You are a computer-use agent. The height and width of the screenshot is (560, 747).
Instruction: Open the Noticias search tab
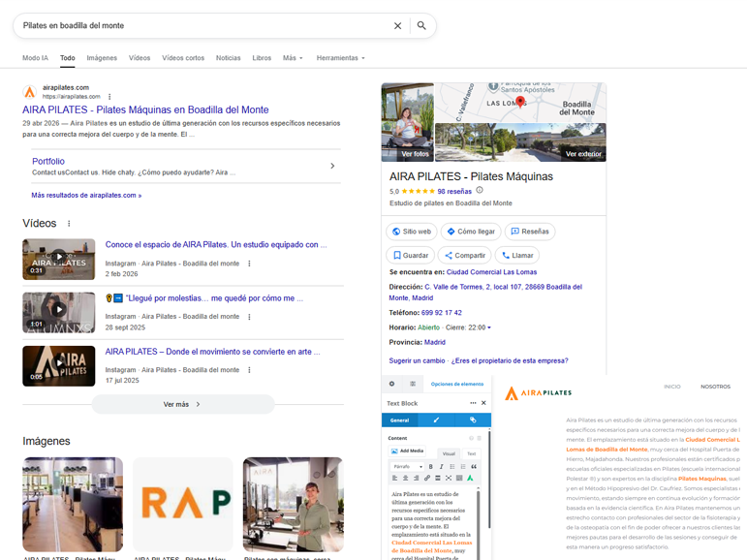coord(229,58)
